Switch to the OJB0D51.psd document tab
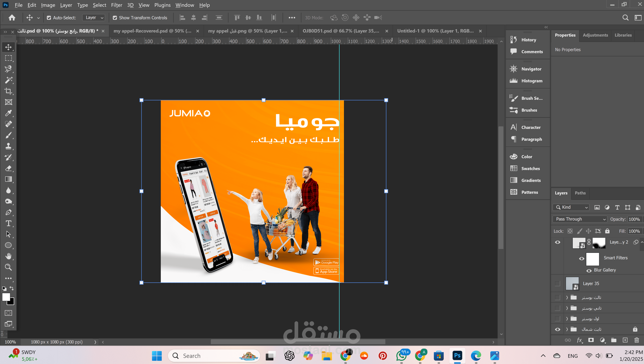This screenshot has height=364, width=644. pos(341,31)
